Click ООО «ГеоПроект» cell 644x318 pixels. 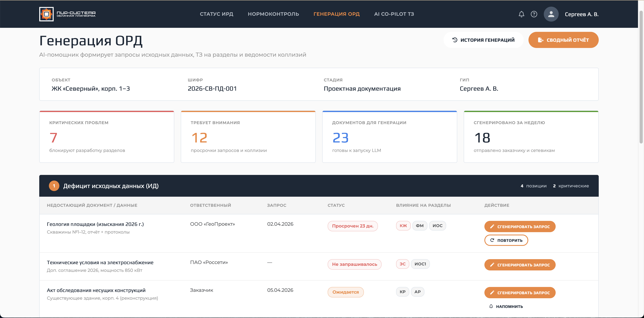[212, 224]
